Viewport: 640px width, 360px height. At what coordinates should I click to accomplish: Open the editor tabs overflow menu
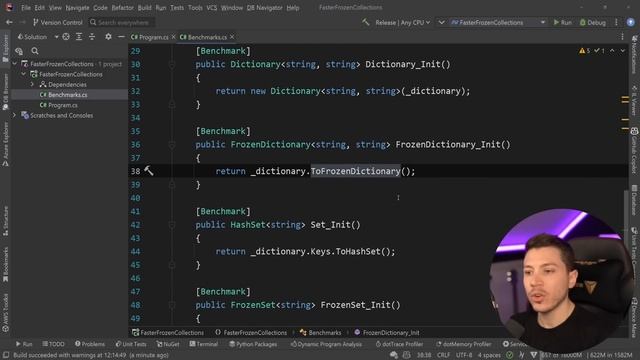622,37
